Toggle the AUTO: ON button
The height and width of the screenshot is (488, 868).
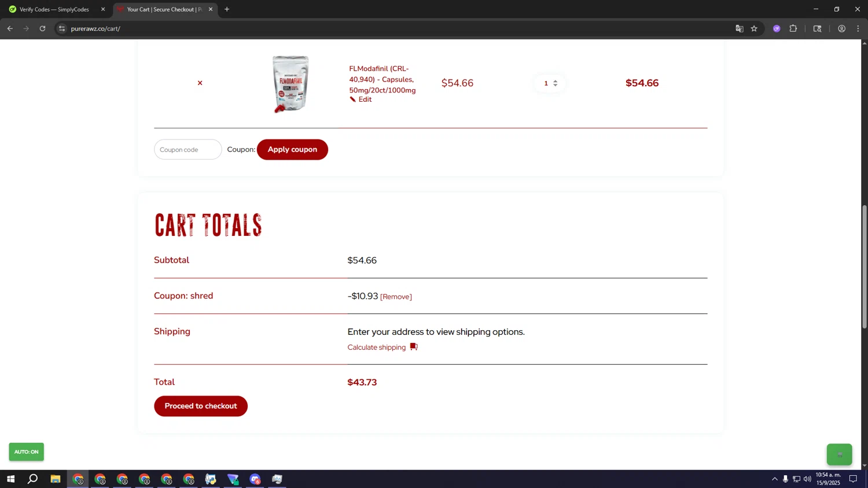coord(26,452)
